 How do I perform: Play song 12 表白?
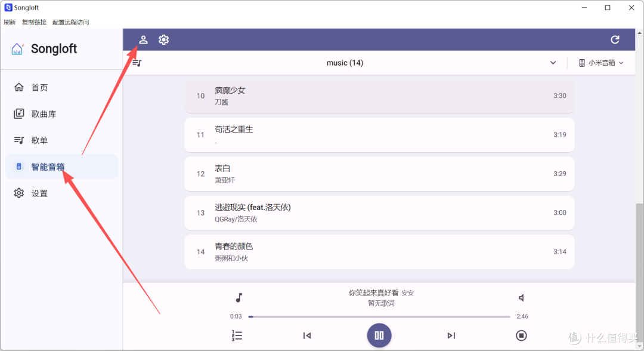[x=379, y=174]
